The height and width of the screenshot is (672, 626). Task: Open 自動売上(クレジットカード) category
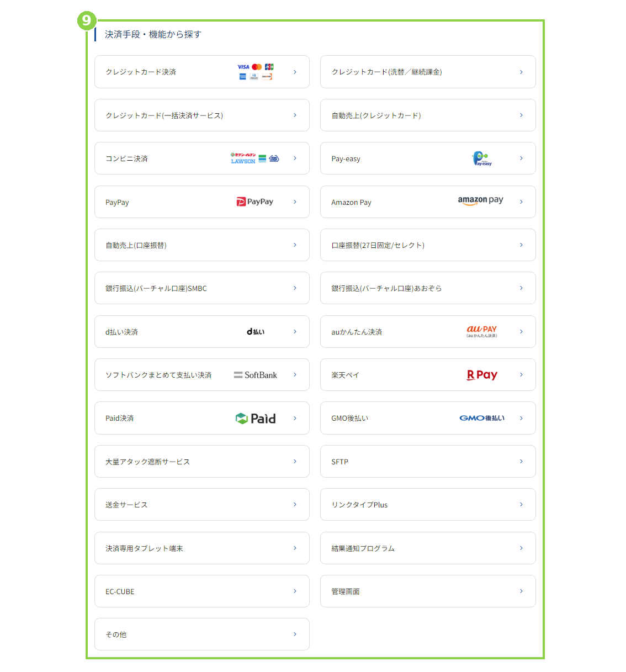pyautogui.click(x=428, y=115)
